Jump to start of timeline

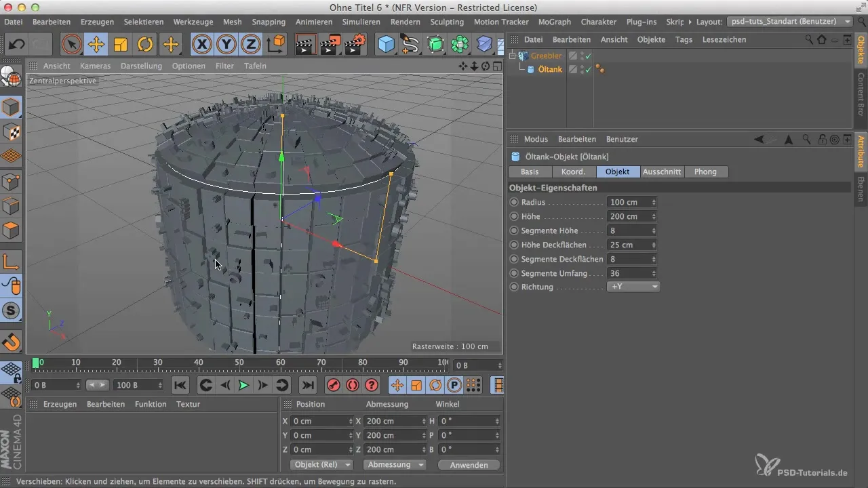click(180, 385)
